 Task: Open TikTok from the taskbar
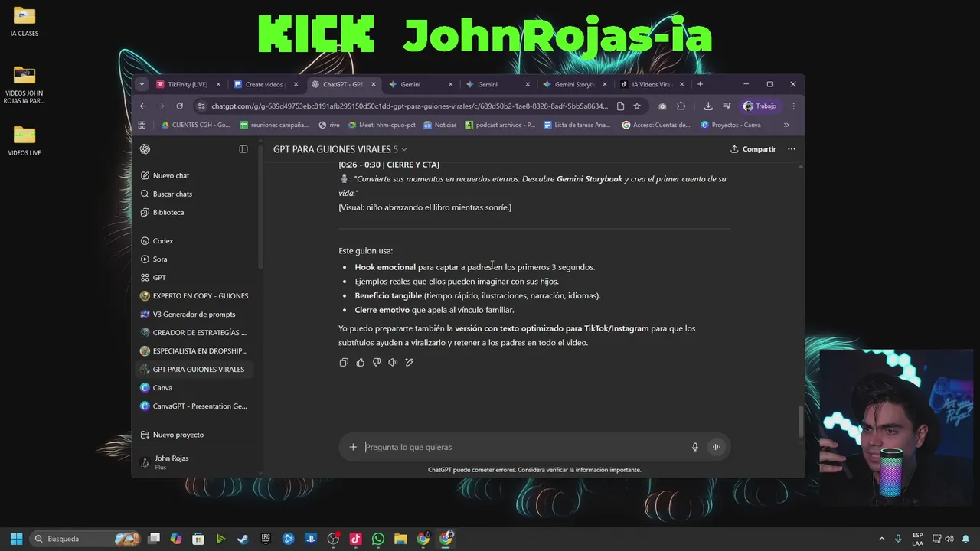[x=355, y=539]
